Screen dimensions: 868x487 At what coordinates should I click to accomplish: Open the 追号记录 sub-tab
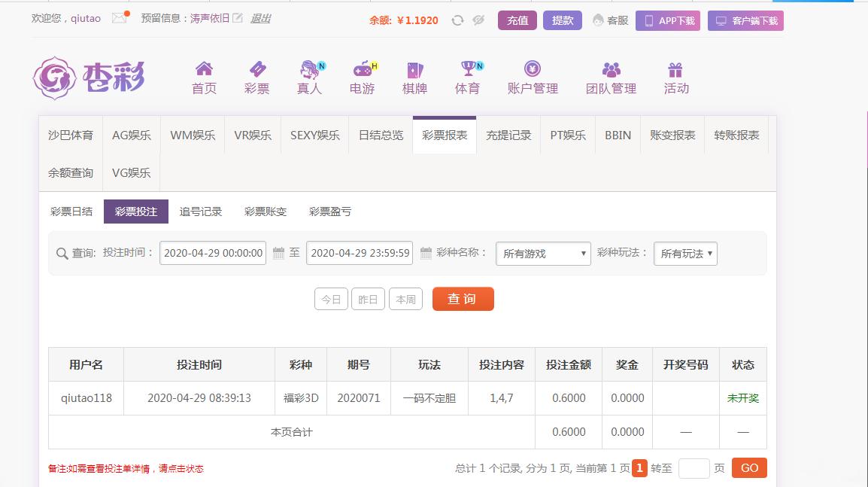[x=200, y=212]
